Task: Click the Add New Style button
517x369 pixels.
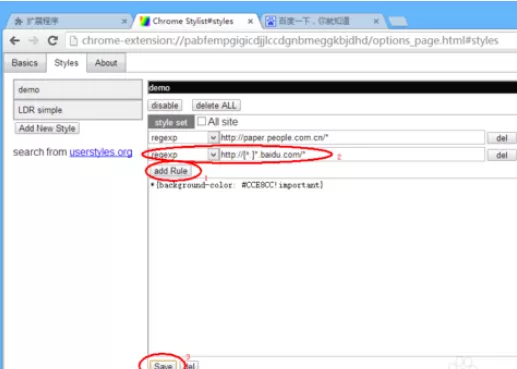Action: coord(47,128)
